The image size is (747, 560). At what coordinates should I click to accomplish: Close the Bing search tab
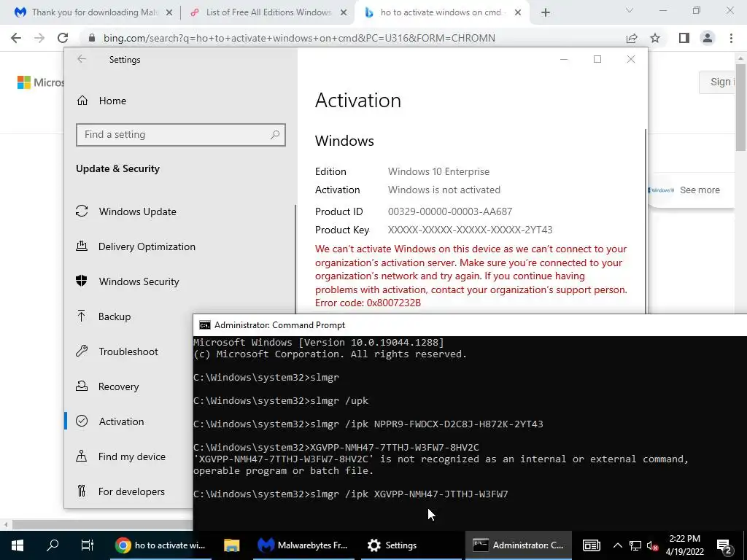518,13
